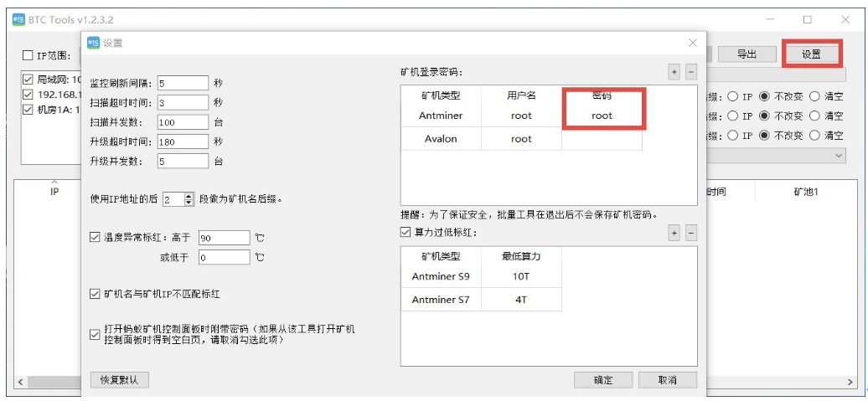This screenshot has width=868, height=401.
Task: Increase the IP segment count spinner
Action: coord(189,197)
